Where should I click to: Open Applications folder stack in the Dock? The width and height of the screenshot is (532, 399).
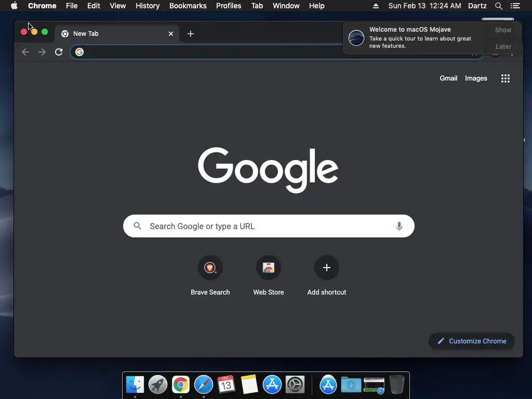pos(328,384)
